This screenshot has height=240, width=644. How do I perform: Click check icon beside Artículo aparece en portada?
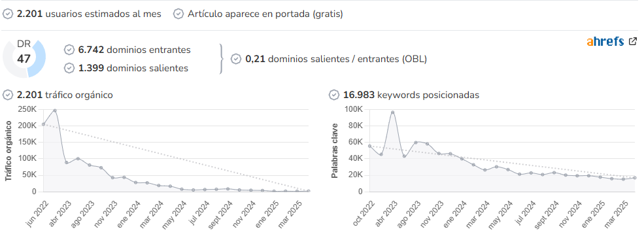coord(178,14)
